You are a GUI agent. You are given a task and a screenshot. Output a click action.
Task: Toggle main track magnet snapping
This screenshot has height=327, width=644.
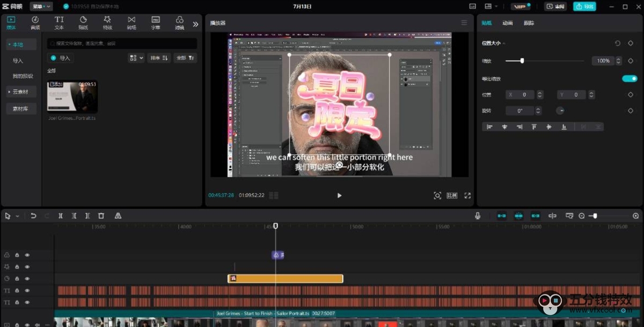pos(502,215)
